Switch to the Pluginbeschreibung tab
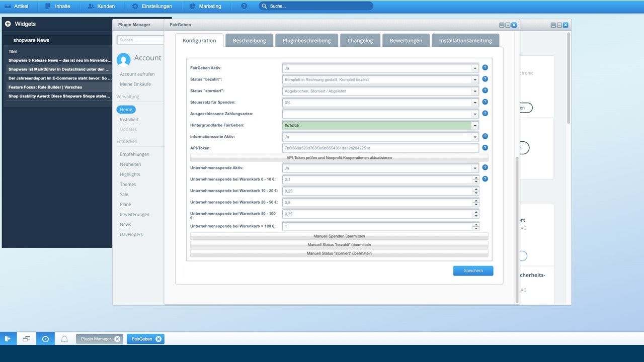644x362 pixels. coord(306,40)
